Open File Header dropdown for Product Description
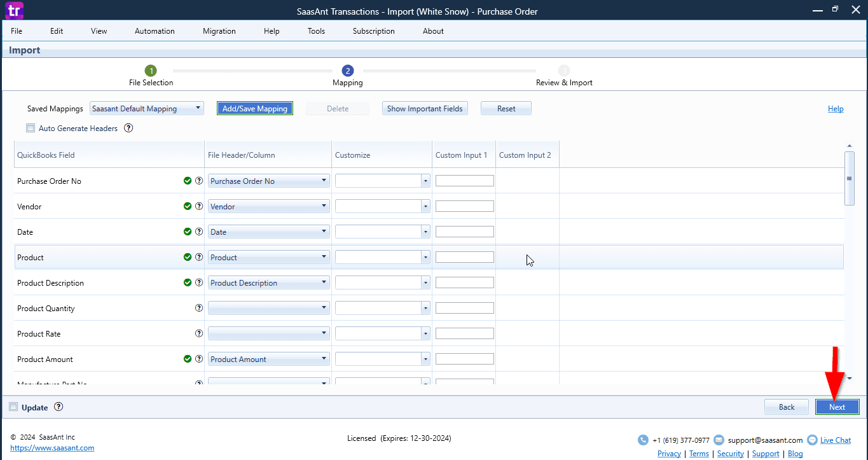 click(x=269, y=282)
